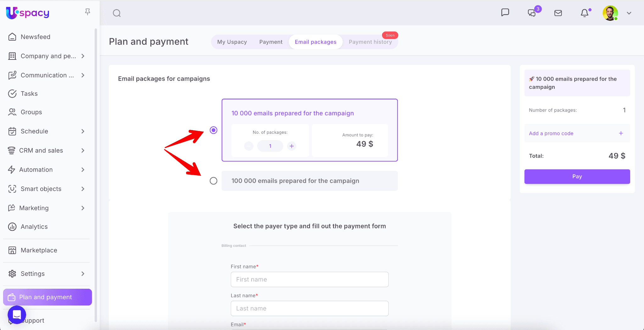Open the chat bubble icon in header

[505, 13]
